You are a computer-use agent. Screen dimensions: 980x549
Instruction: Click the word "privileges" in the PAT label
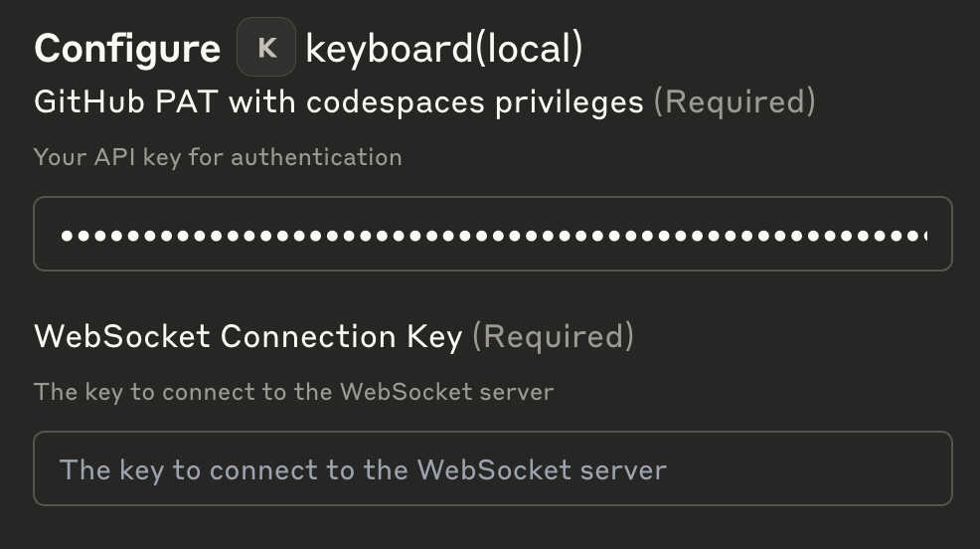[x=570, y=101]
